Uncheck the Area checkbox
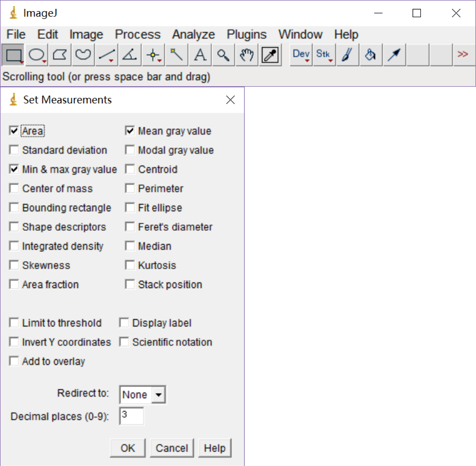The image size is (476, 466). [14, 131]
